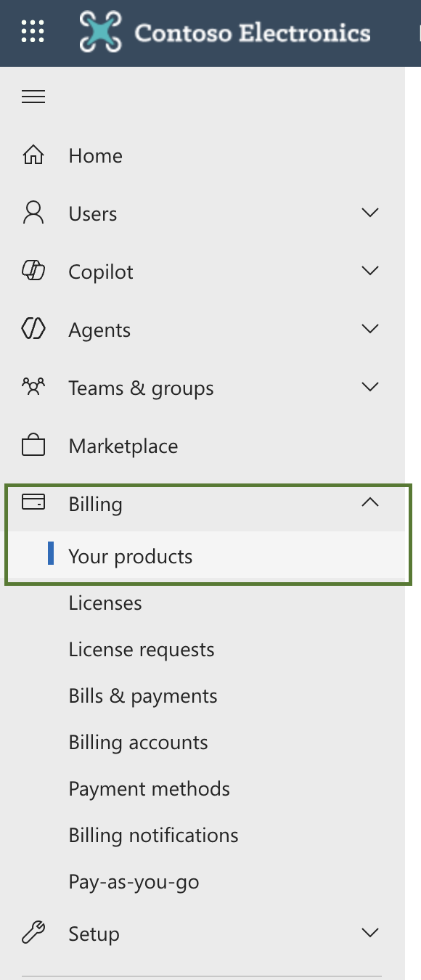Expand the Setup section chevron
Viewport: 421px width, 980px height.
click(370, 933)
